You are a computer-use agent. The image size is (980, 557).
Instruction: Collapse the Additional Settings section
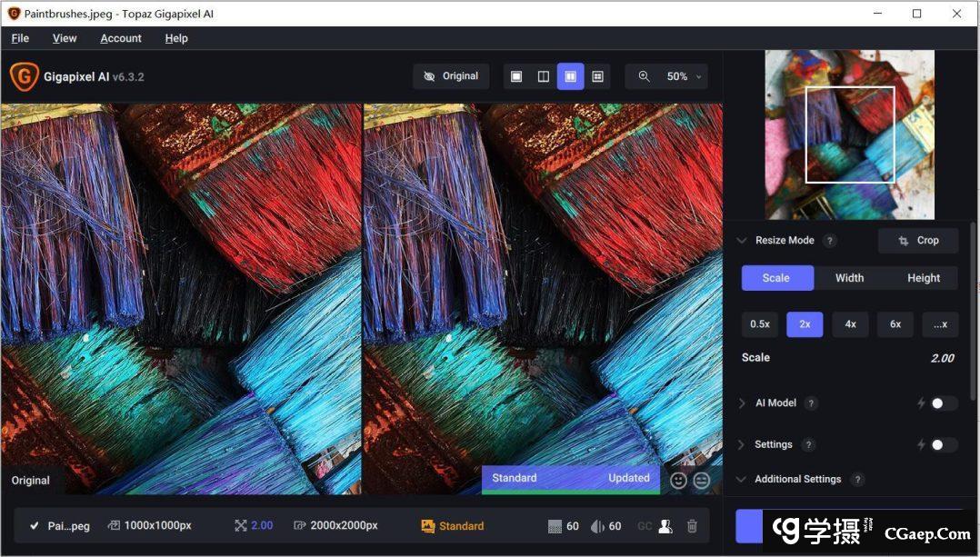pos(742,479)
